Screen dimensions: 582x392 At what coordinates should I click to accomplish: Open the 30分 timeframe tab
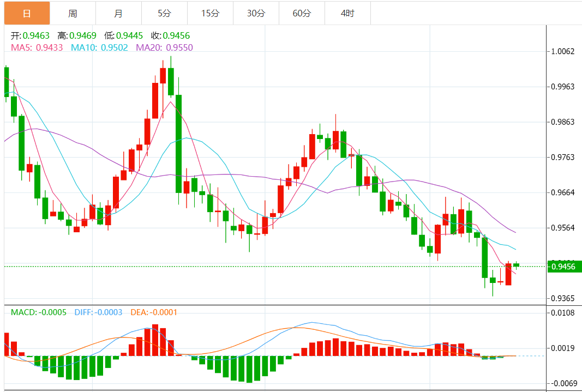tap(256, 14)
